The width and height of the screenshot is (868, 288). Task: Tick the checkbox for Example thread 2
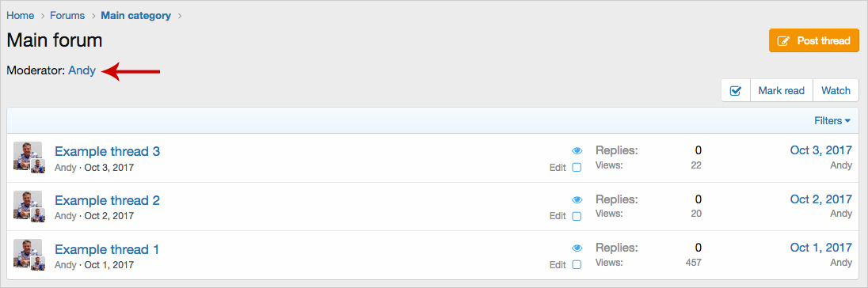(x=577, y=216)
